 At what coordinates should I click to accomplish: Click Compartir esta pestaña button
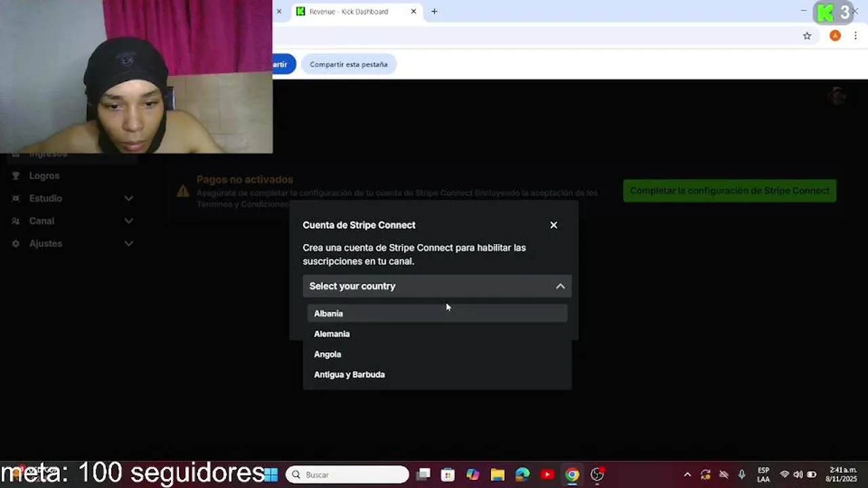(x=349, y=64)
